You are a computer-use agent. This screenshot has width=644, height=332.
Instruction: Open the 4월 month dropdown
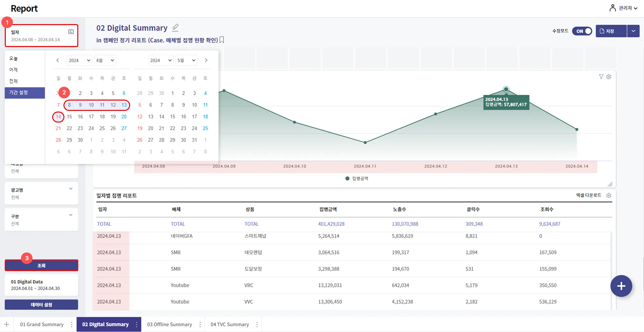105,60
